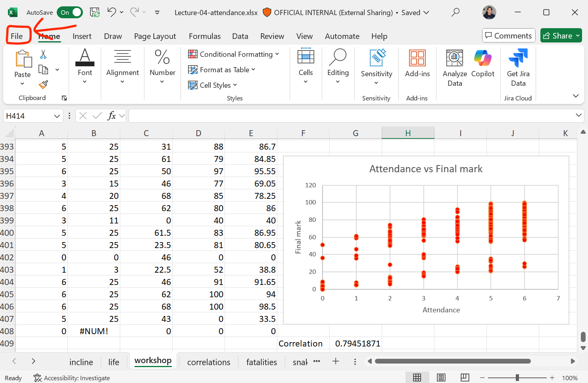Open the Cell Styles dropdown
Image resolution: width=588 pixels, height=383 pixels.
(x=213, y=85)
